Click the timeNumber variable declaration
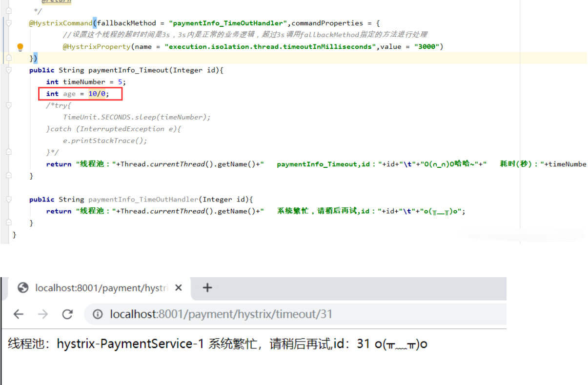Screen dimensions: 588x385 [84, 82]
